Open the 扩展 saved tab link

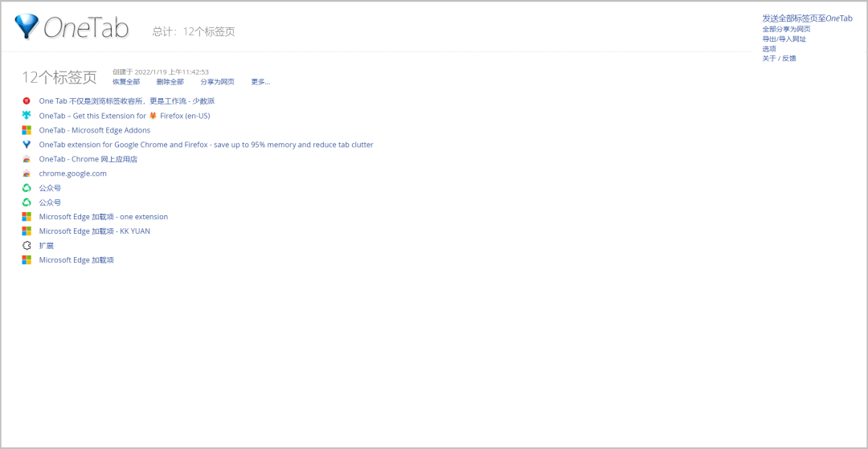pyautogui.click(x=47, y=246)
